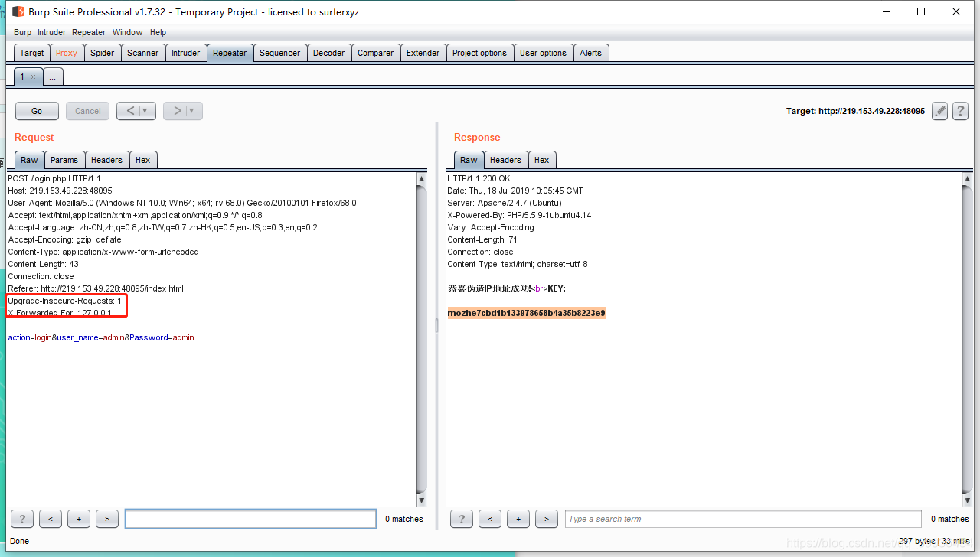Viewport: 980px width, 557px height.
Task: Go to previous match in Request search
Action: coord(51,519)
